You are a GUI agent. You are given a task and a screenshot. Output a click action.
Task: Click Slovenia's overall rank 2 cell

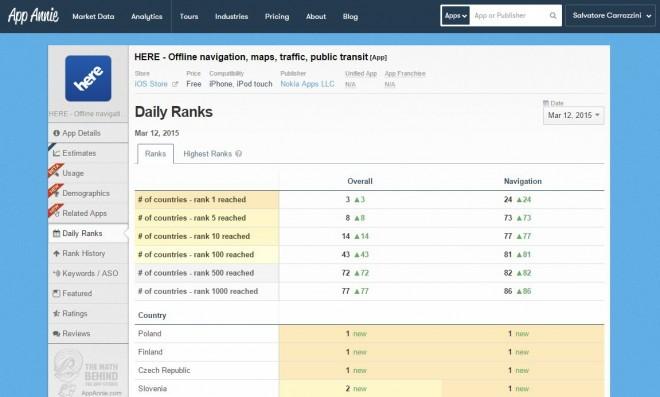[360, 389]
